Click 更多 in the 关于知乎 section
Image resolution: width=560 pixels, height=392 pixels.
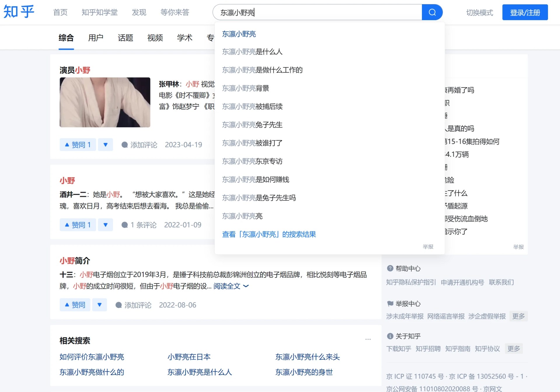(514, 349)
